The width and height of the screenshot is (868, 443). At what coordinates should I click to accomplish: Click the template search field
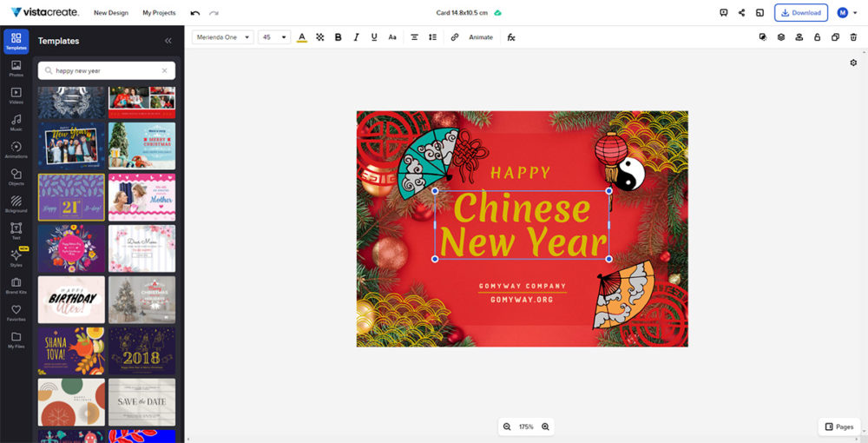point(106,71)
